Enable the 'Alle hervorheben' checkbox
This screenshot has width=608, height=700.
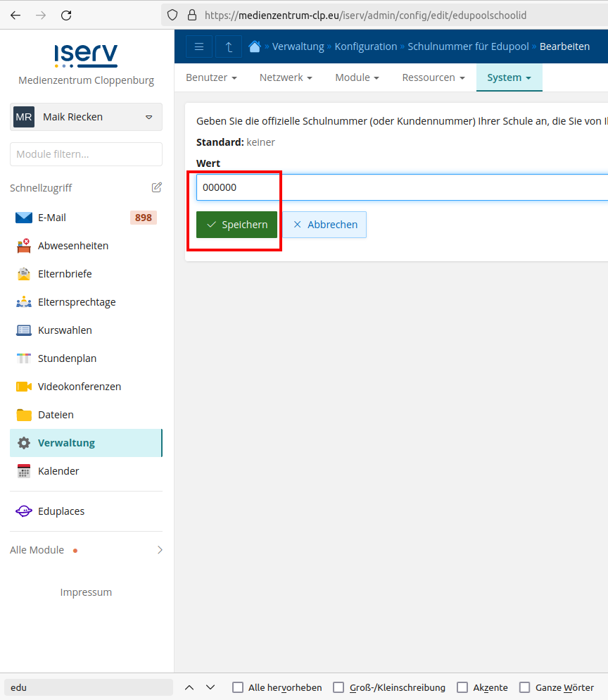238,687
